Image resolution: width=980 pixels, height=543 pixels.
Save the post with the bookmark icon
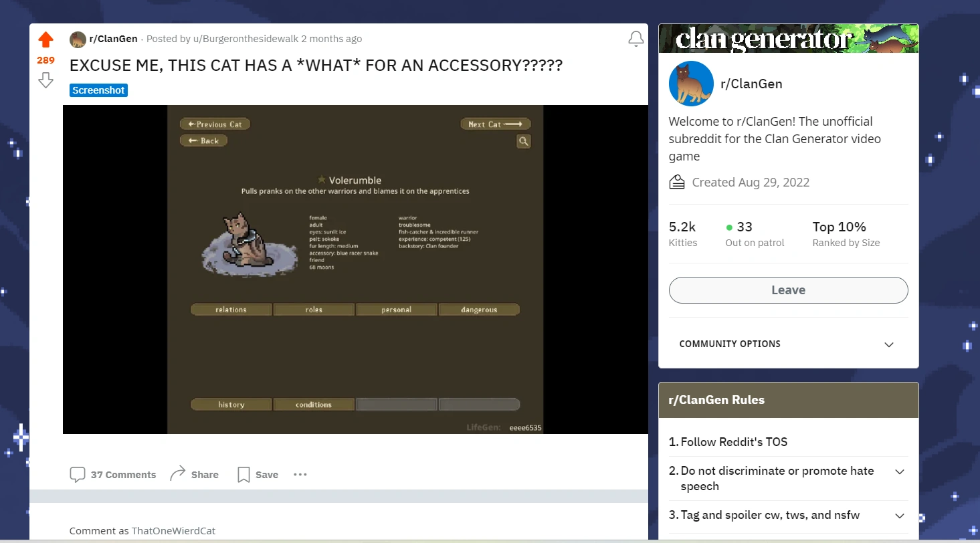tap(244, 474)
